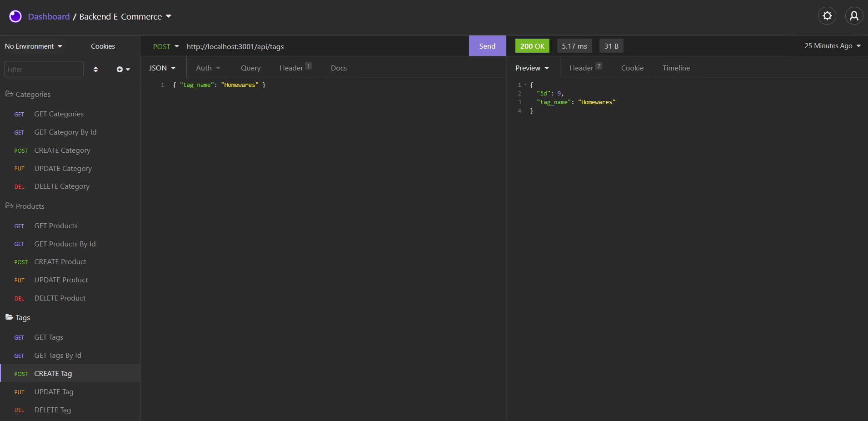Screen dimensions: 868x421
Task: Open the Timeline response tab
Action: 676,68
